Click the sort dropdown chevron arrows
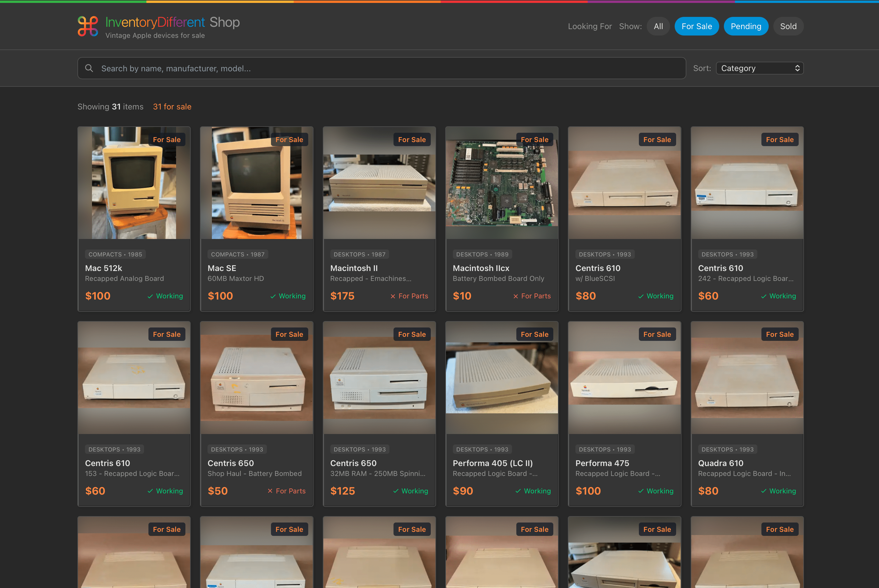879x588 pixels. [797, 68]
